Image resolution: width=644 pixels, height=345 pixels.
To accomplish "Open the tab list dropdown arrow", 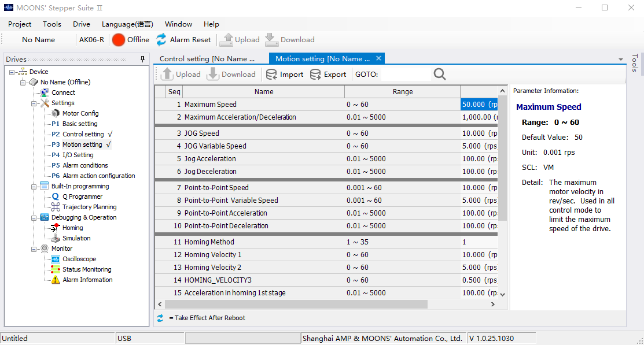I will [621, 60].
